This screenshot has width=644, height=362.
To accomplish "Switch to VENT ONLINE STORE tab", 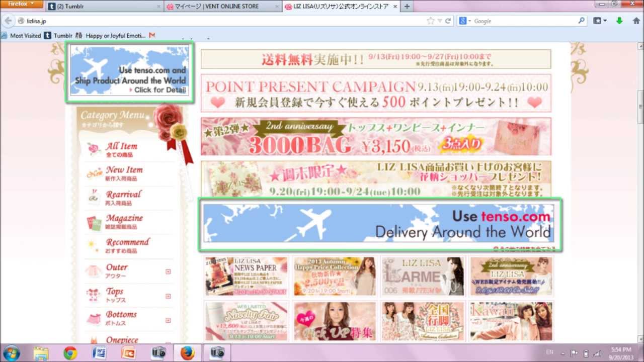I will 222,7.
